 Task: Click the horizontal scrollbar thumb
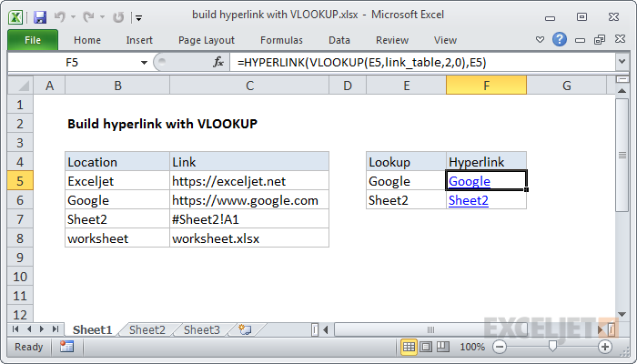tap(430, 329)
